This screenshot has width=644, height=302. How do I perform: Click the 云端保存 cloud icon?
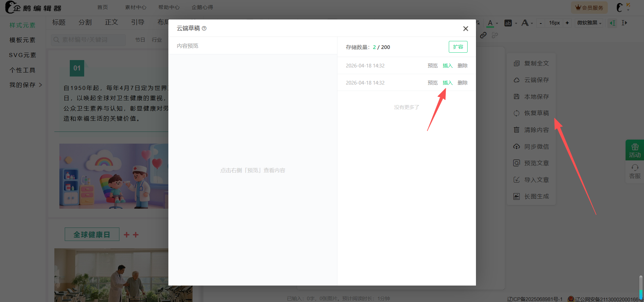click(517, 80)
